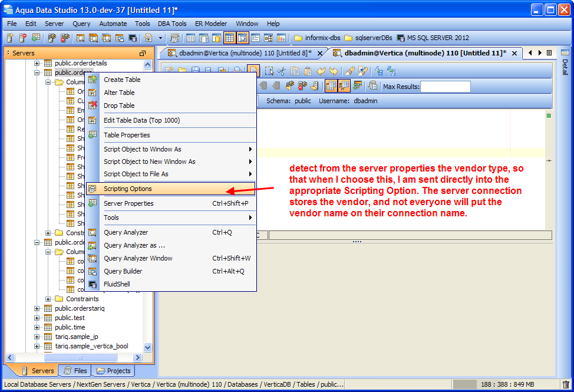Screen dimensions: 574x392
Task: Switch to the Projects tab at bottom
Action: (113, 371)
